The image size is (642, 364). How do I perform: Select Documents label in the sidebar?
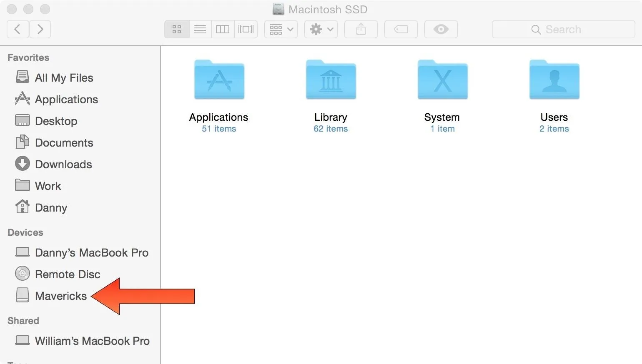[64, 143]
